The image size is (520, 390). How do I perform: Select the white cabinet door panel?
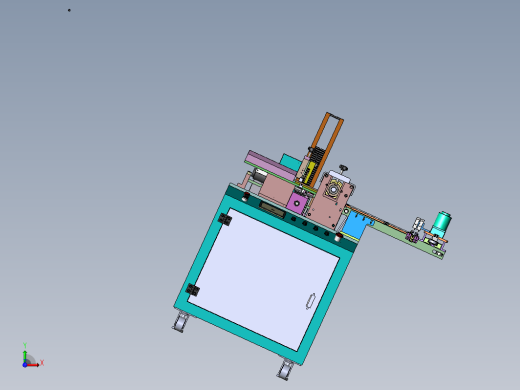(263, 279)
